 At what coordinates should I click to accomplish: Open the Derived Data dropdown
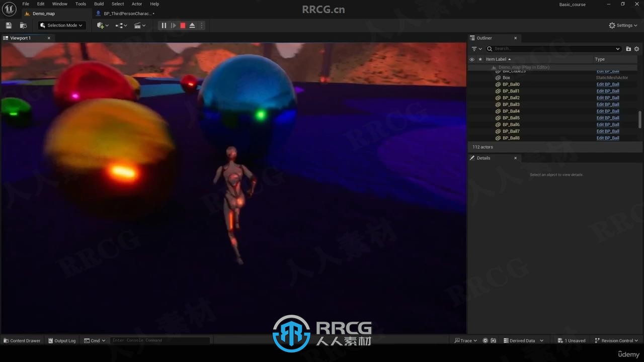[x=523, y=340]
